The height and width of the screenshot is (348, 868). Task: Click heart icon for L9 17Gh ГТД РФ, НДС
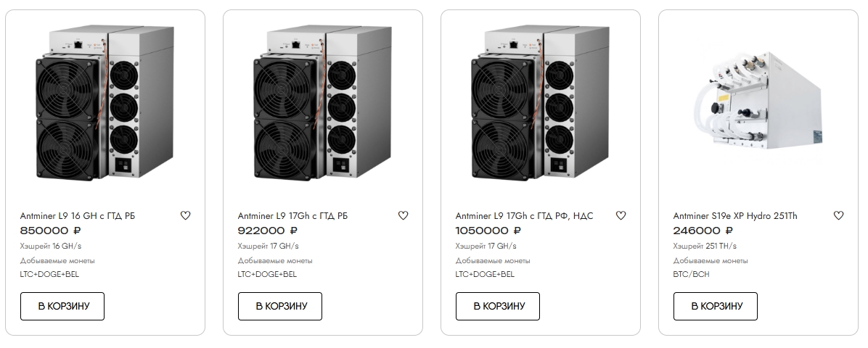coord(621,215)
